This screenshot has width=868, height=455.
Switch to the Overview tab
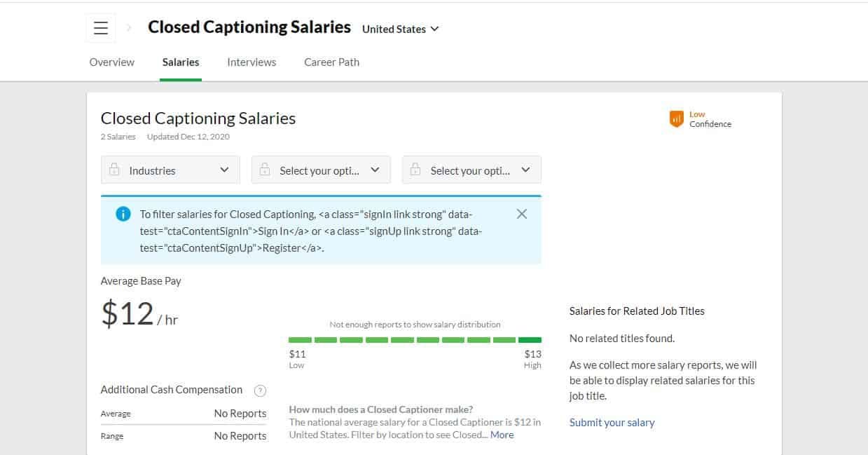pos(111,62)
